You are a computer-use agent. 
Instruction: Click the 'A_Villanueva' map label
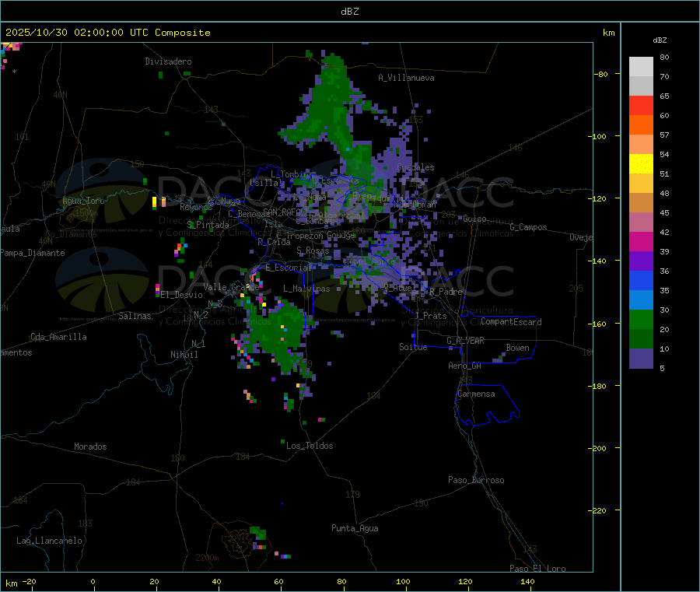point(406,78)
